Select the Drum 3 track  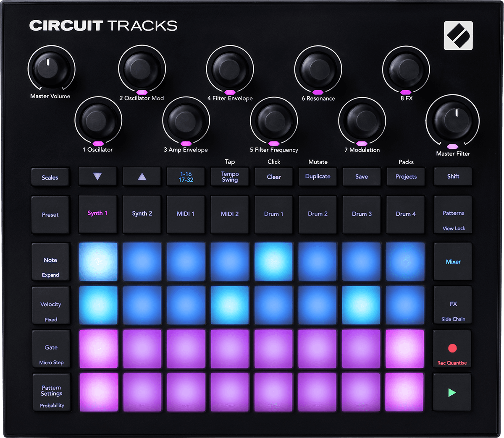point(362,214)
